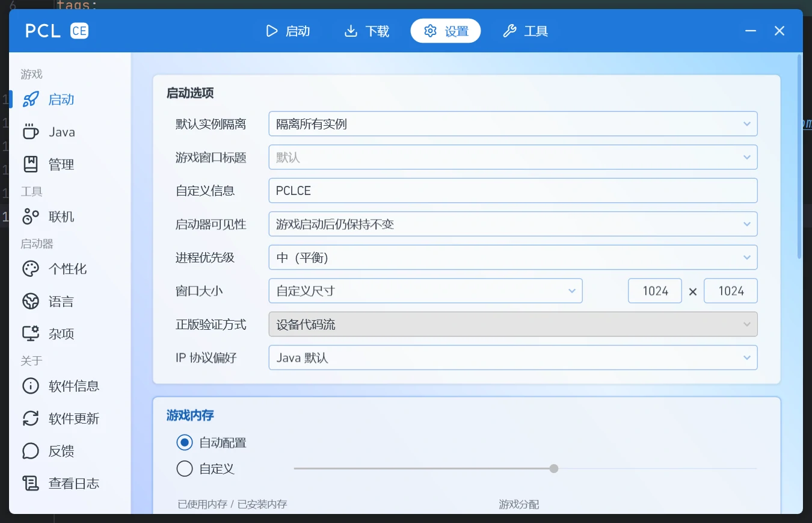Screen dimensions: 812x523
Task: Click the 游戏窗口标题 label
Action: [211, 158]
